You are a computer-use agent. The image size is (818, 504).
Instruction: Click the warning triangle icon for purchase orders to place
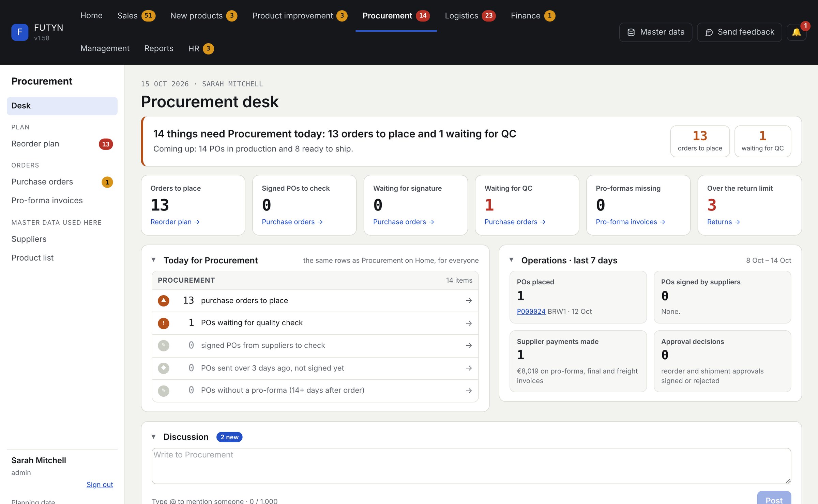[x=164, y=300]
